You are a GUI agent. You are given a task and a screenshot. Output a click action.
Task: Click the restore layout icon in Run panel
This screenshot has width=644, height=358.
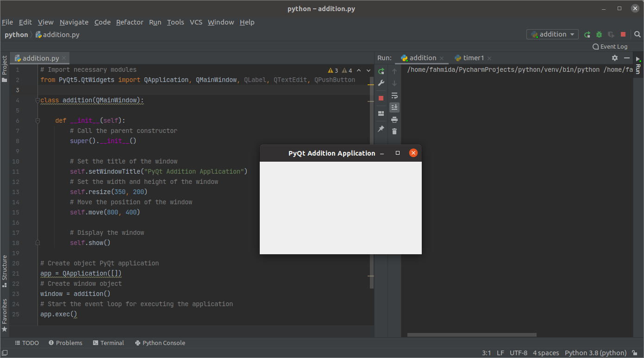pyautogui.click(x=381, y=113)
